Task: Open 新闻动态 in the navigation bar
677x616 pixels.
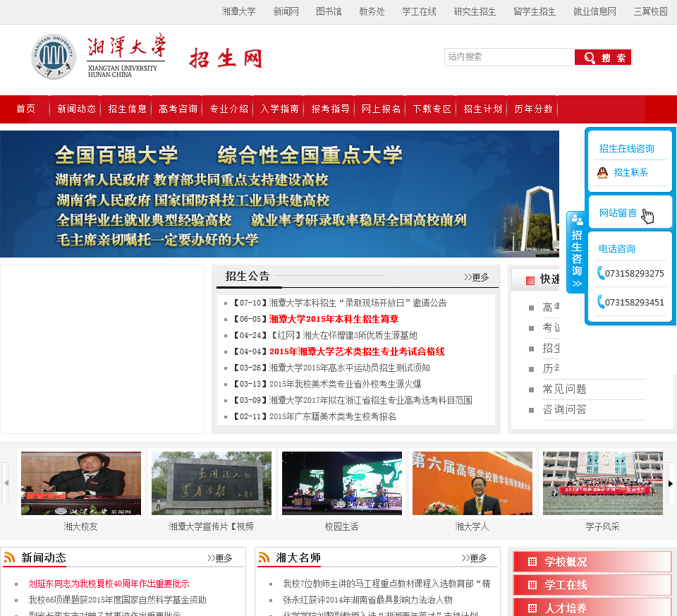Action: pos(76,109)
